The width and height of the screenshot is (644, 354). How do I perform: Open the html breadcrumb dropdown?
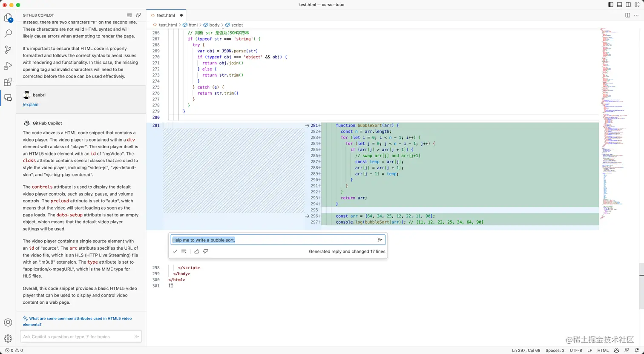coord(190,25)
